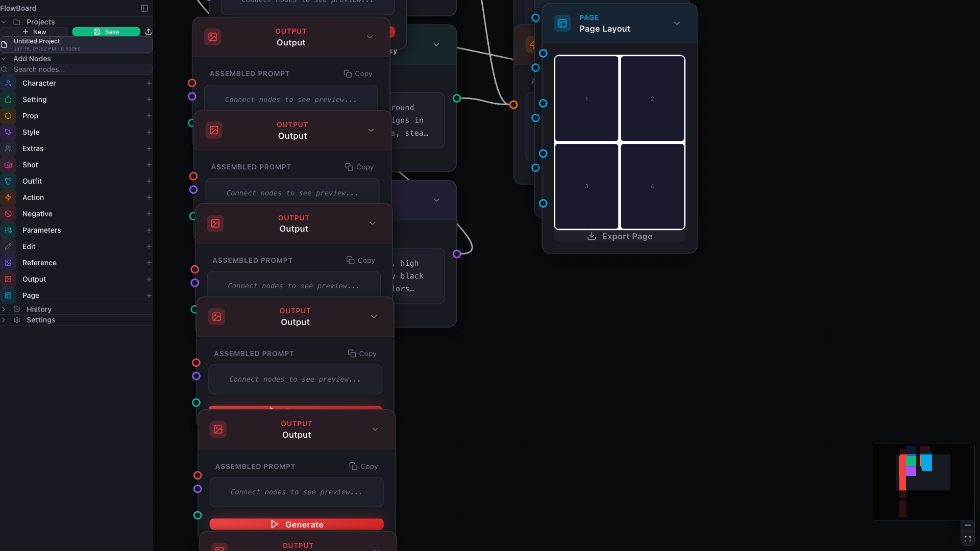Click the Generate button

tap(297, 524)
